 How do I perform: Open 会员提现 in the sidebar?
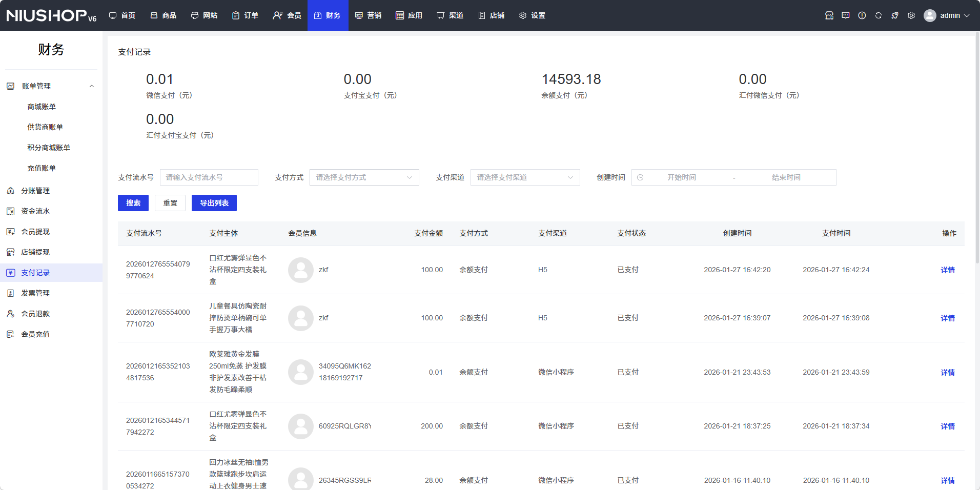(35, 232)
